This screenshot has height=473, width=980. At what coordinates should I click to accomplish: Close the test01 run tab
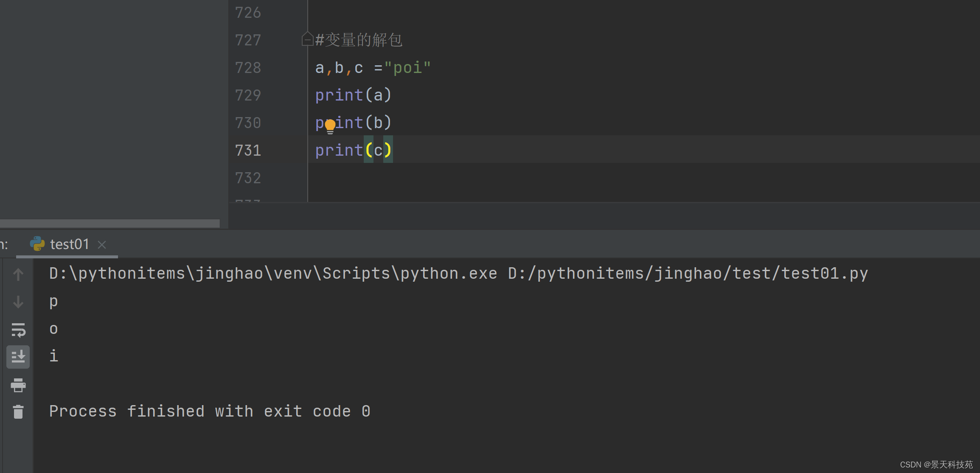pos(102,245)
